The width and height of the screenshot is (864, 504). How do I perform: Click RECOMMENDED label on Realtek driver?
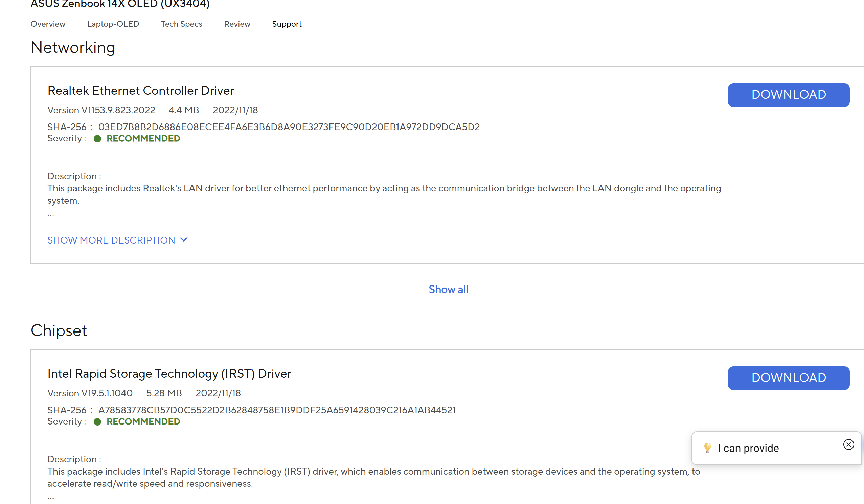143,138
